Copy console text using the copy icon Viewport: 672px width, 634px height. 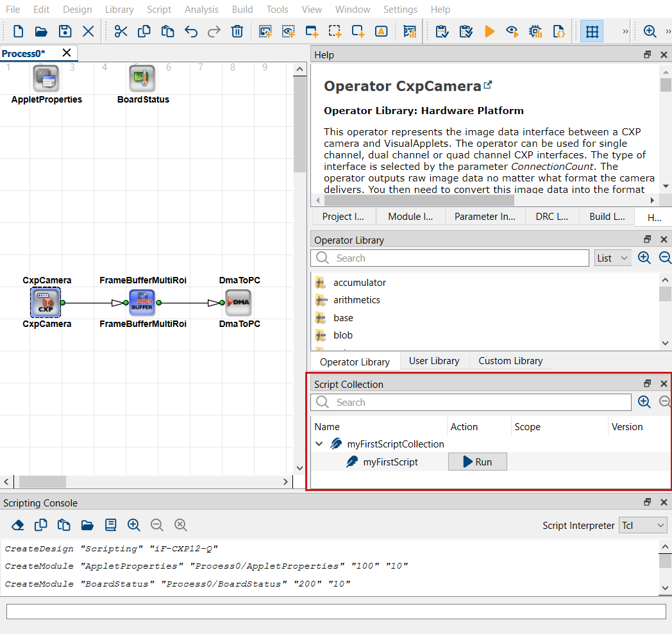[40, 524]
